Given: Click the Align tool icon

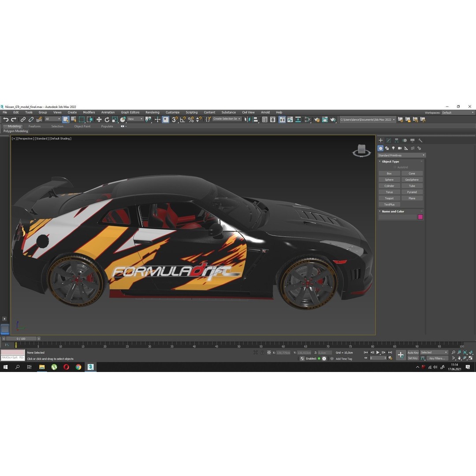Looking at the screenshot, I should [x=255, y=119].
